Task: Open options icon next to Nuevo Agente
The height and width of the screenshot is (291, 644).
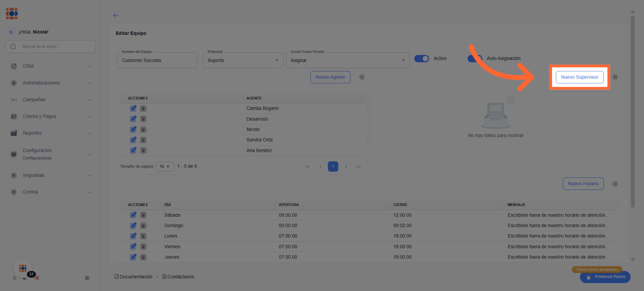Action: [362, 77]
